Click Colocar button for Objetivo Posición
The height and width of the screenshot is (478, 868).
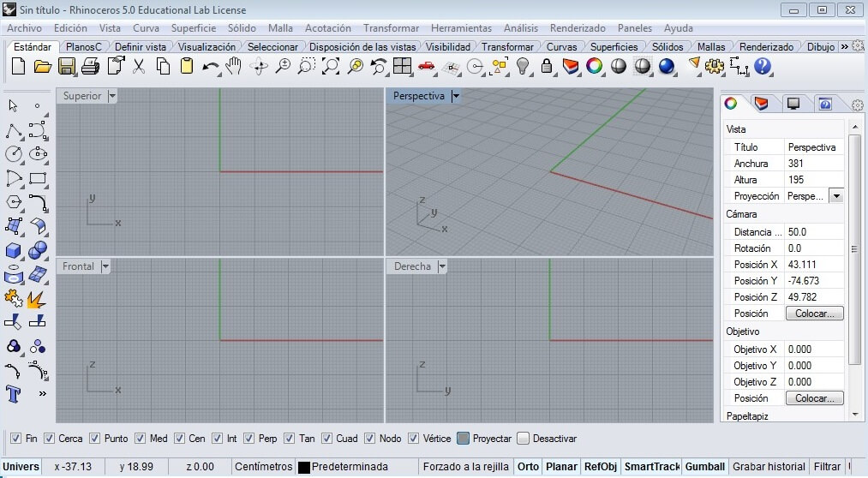click(x=814, y=397)
